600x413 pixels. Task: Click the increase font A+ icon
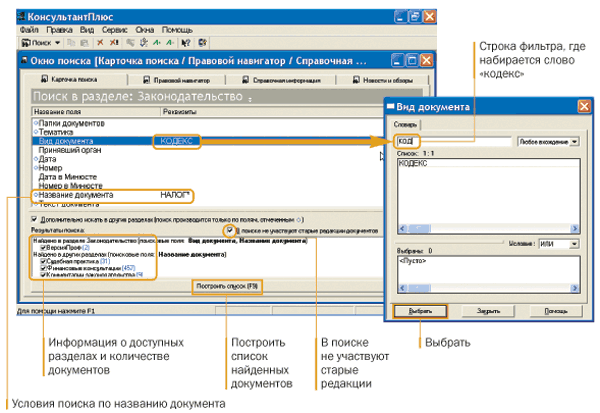click(x=157, y=42)
